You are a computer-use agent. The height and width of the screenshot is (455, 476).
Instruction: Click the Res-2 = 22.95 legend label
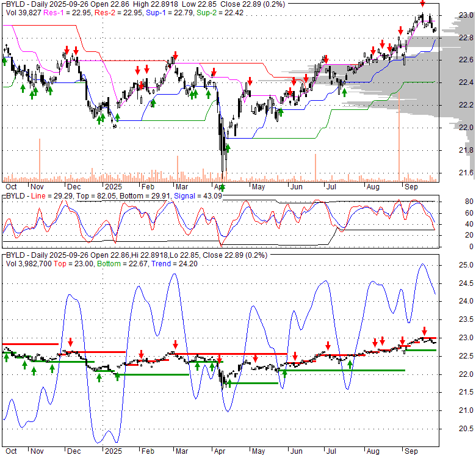click(x=118, y=13)
